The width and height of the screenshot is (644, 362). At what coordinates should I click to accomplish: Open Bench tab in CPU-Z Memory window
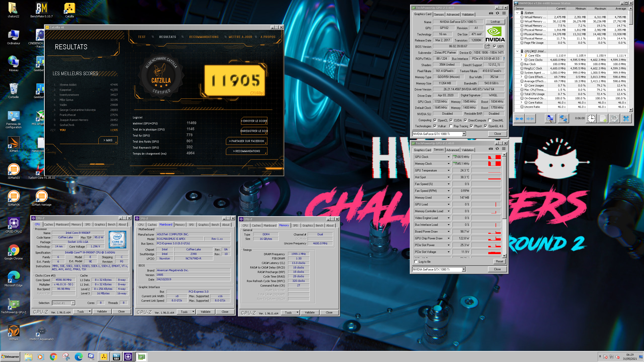(x=319, y=225)
